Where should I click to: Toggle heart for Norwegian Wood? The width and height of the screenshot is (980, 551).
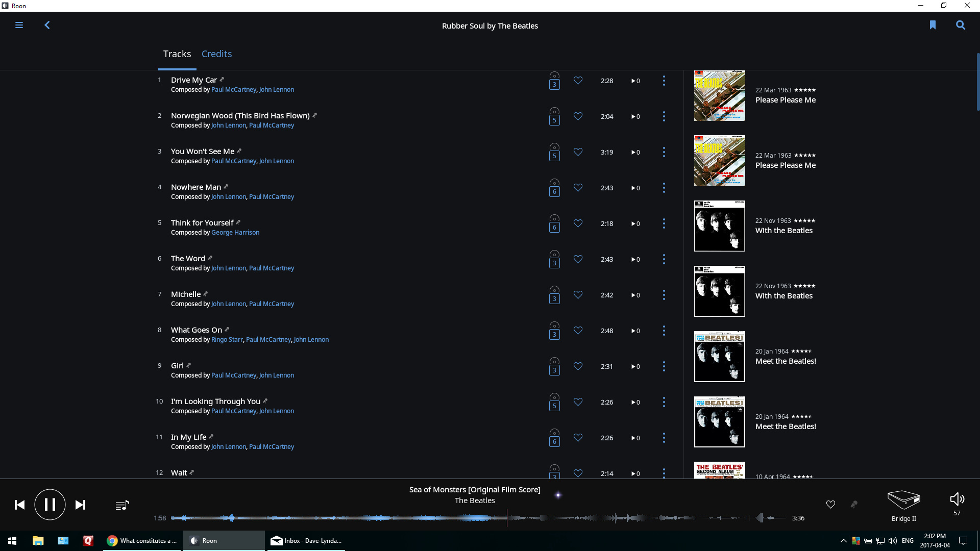tap(578, 116)
